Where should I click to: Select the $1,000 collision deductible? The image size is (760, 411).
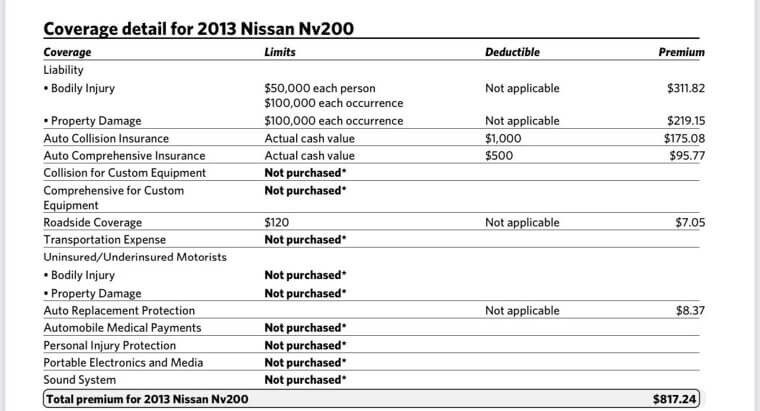pos(503,138)
